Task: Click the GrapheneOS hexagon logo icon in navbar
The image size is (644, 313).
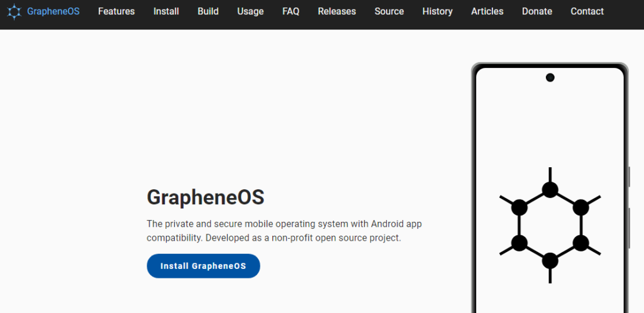Action: point(14,11)
